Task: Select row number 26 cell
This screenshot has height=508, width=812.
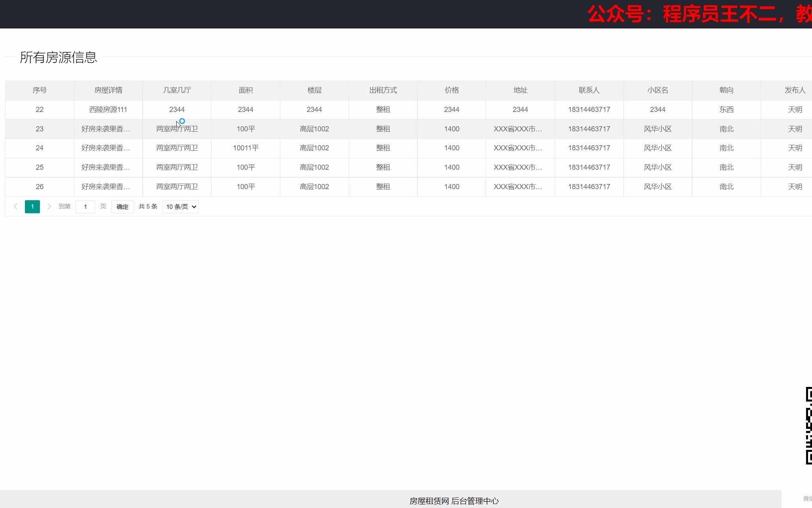Action: point(40,187)
